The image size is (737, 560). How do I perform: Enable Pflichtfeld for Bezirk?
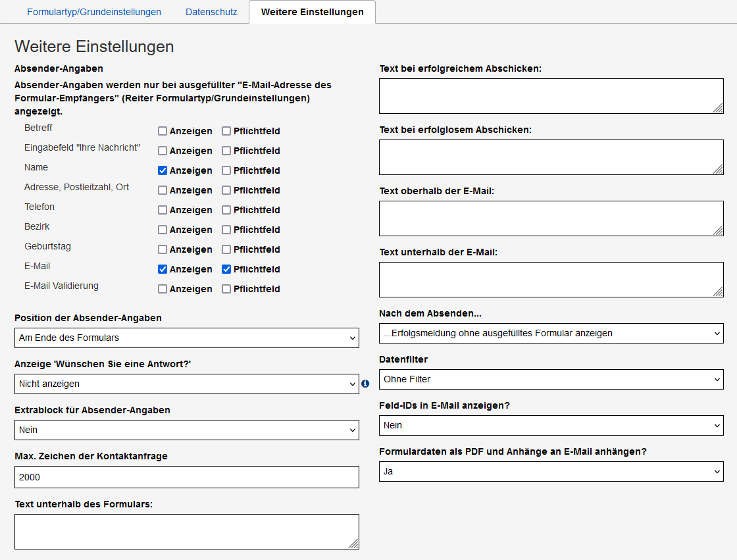point(226,229)
